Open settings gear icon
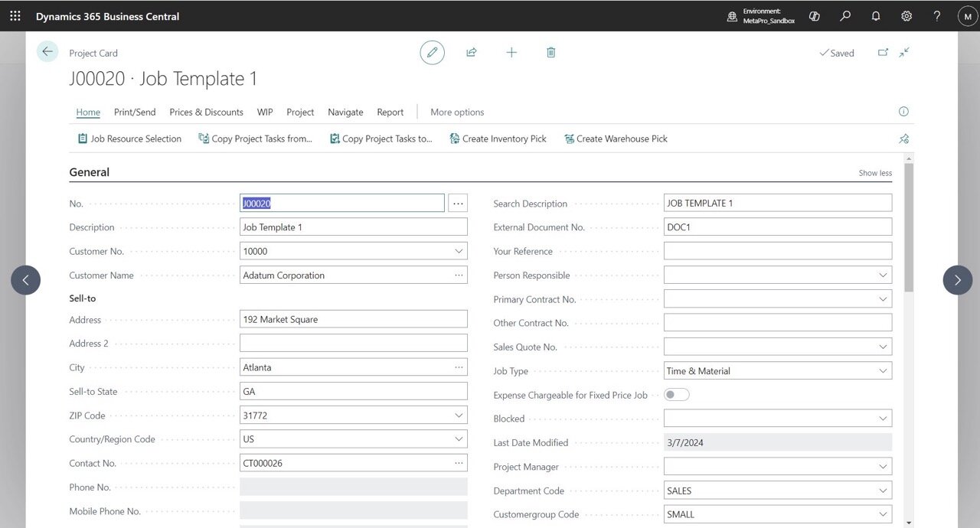The width and height of the screenshot is (980, 528). coord(906,15)
